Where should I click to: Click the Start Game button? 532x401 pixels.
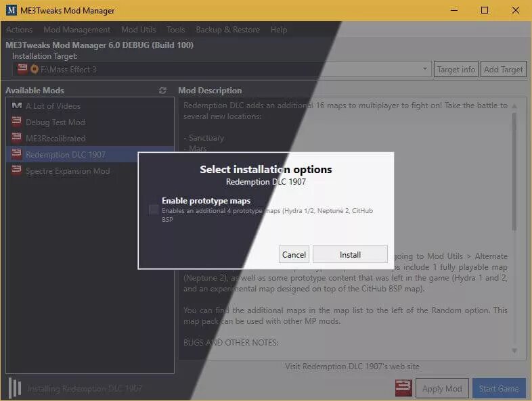[x=499, y=388]
